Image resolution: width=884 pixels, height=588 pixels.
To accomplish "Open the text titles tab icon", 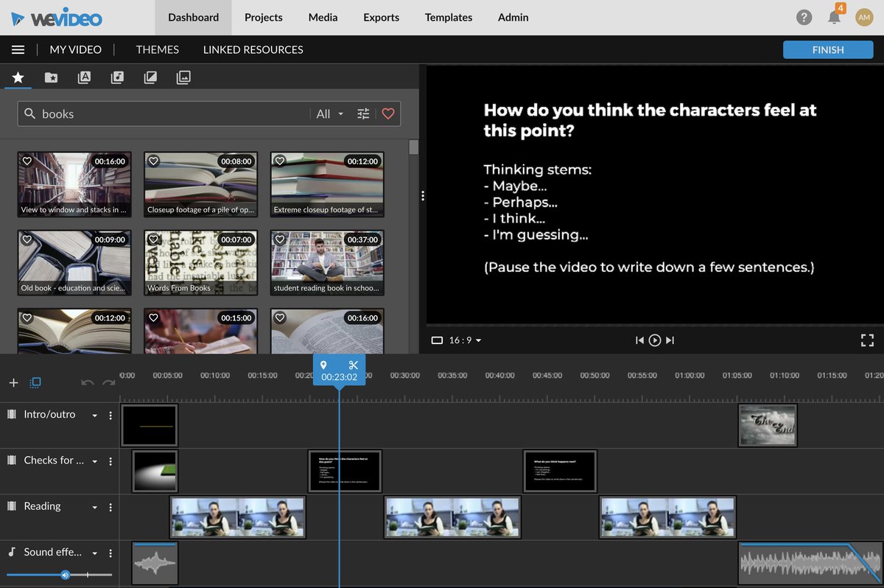I will [x=84, y=77].
